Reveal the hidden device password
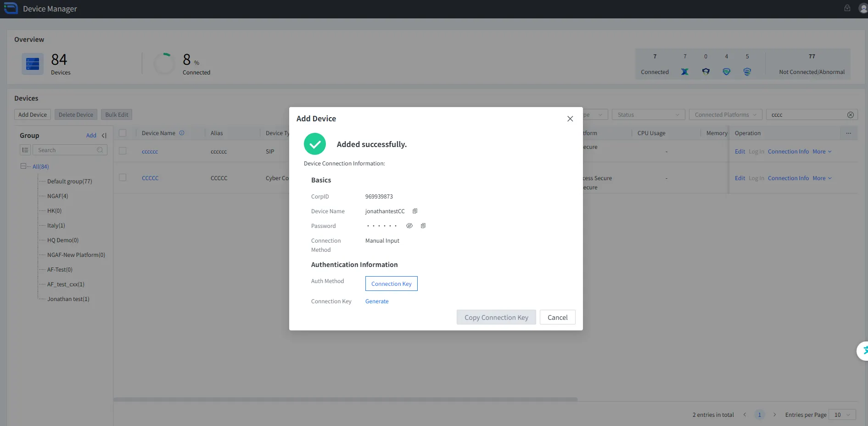This screenshot has width=868, height=426. (x=409, y=226)
